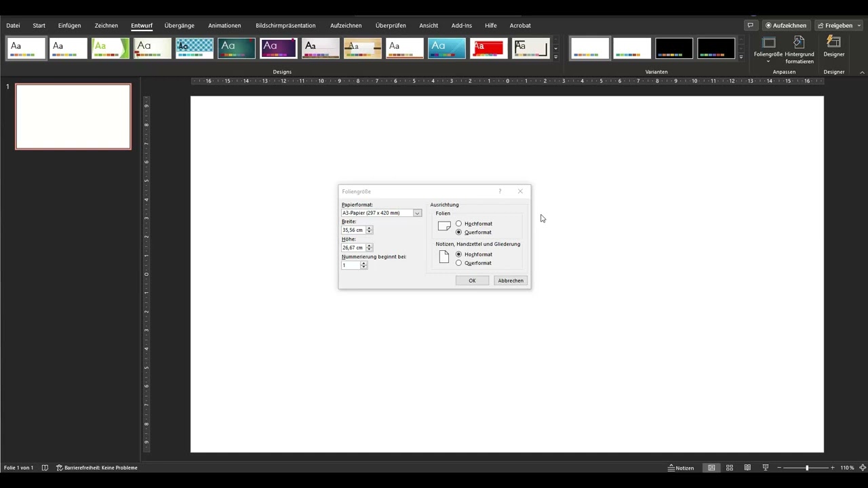868x488 pixels.
Task: Choose the first white variant
Action: [x=590, y=48]
